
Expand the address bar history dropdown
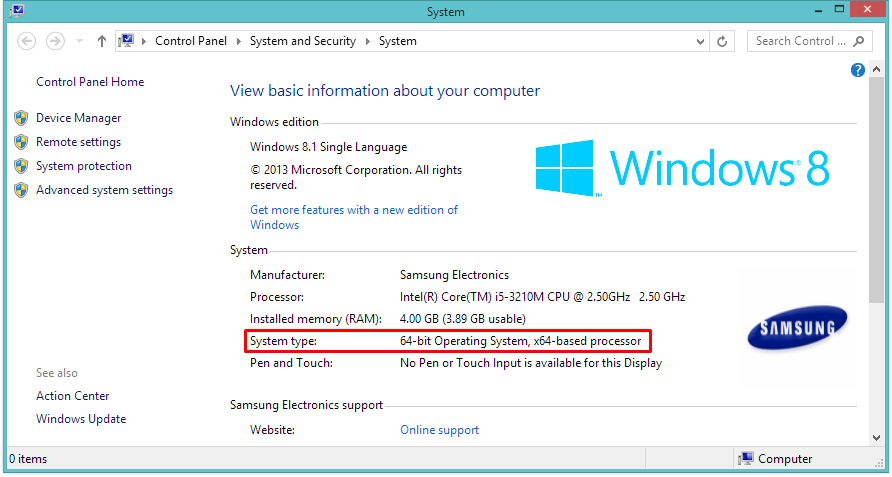pos(700,42)
